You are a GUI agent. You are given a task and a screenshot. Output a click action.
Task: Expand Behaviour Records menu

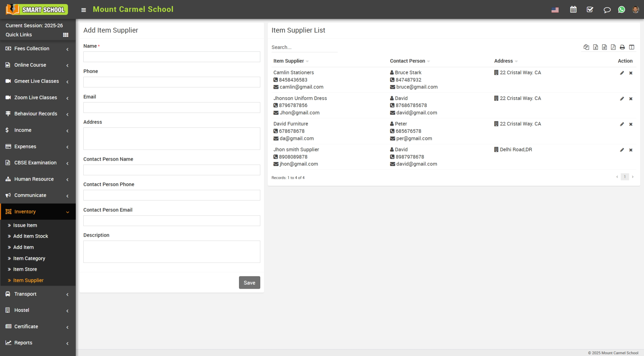38,114
